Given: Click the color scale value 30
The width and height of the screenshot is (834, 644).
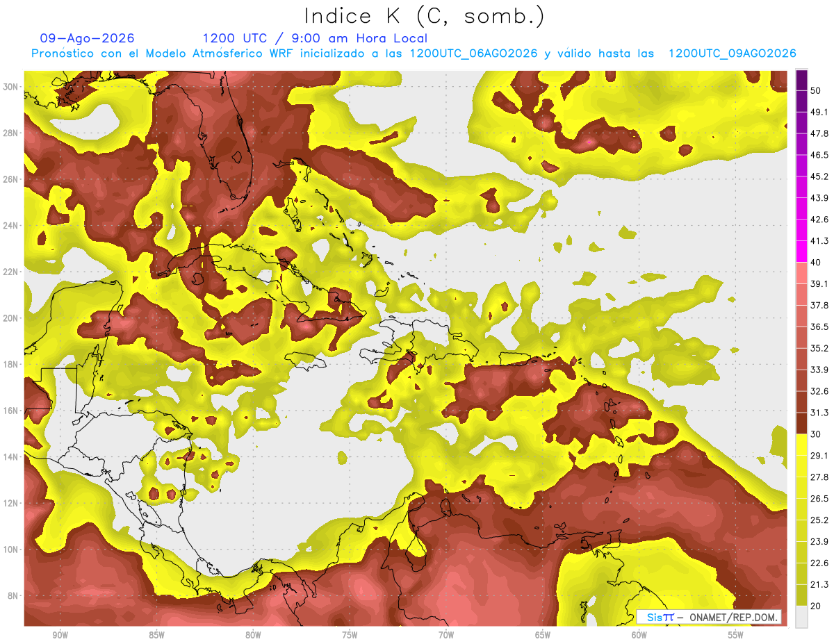Looking at the screenshot, I should (x=816, y=434).
